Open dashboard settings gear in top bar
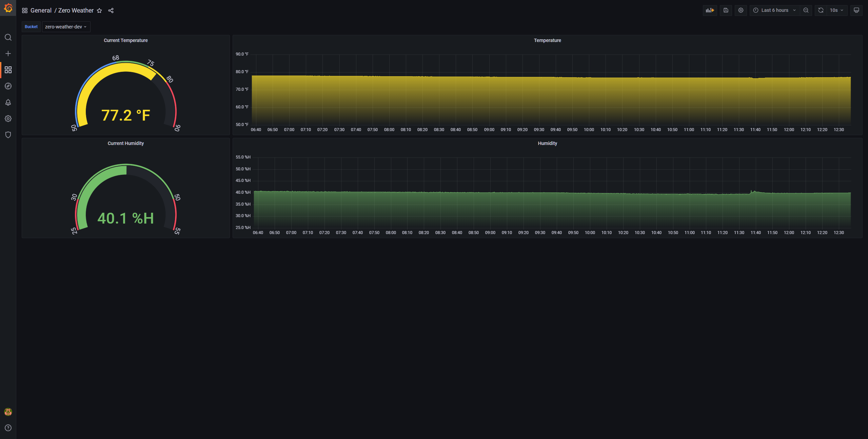Image resolution: width=868 pixels, height=439 pixels. 741,10
